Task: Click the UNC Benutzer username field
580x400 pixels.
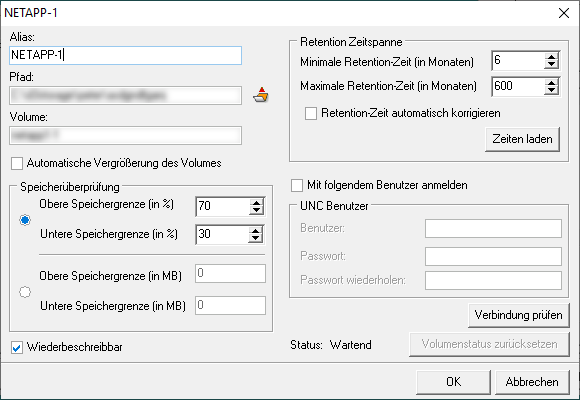Action: click(x=493, y=228)
